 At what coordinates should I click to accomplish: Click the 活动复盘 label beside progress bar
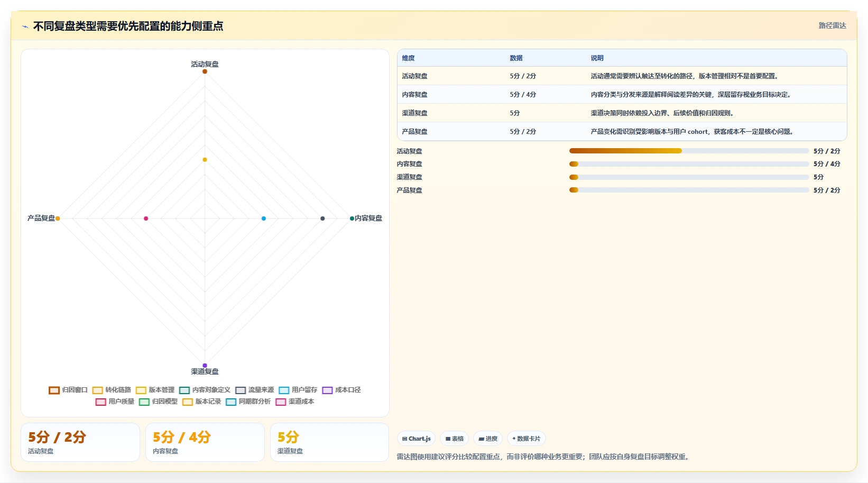coord(409,151)
